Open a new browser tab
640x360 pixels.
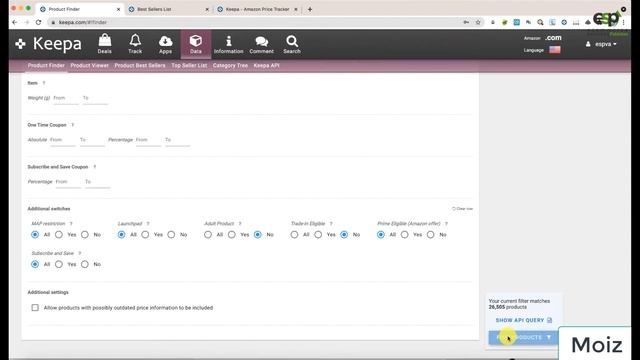(310, 9)
